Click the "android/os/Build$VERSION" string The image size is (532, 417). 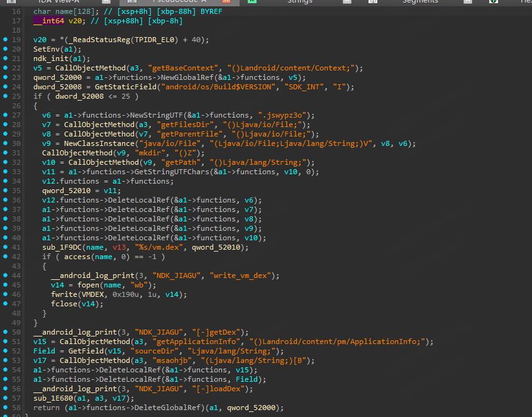(218, 87)
